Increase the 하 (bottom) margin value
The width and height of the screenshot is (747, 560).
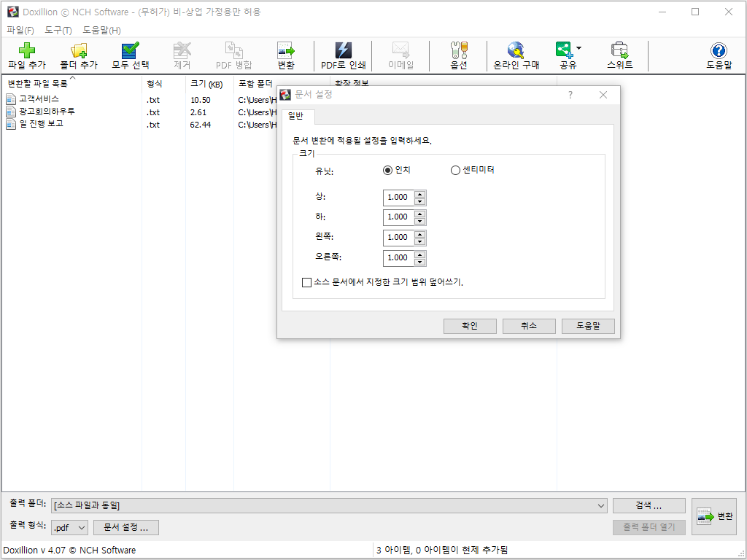419,214
